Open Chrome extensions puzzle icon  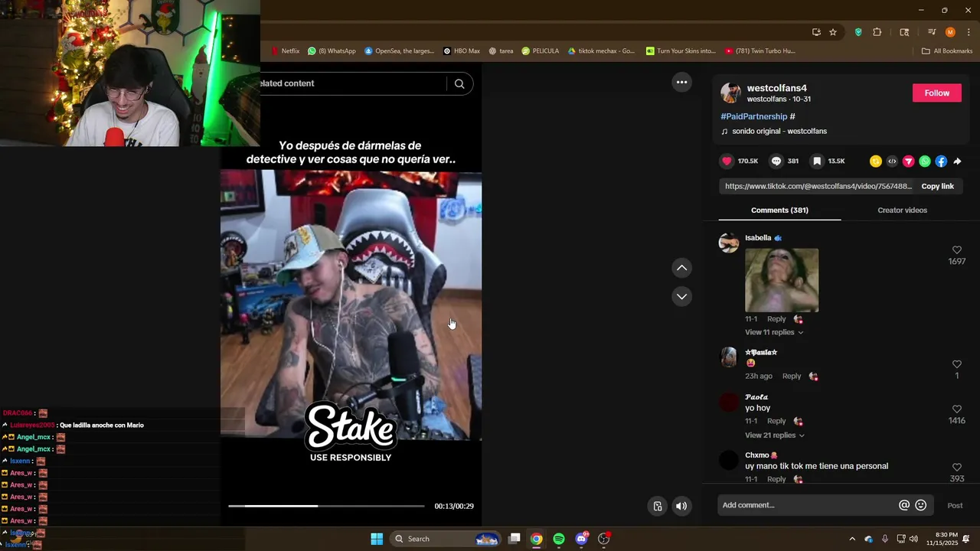pos(877,32)
